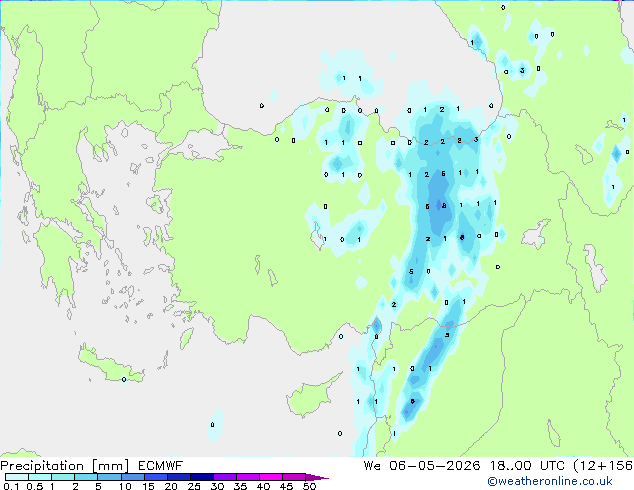This screenshot has height=490, width=634.
Task: Click the '06-05-2026' date text
Action: tap(434, 466)
